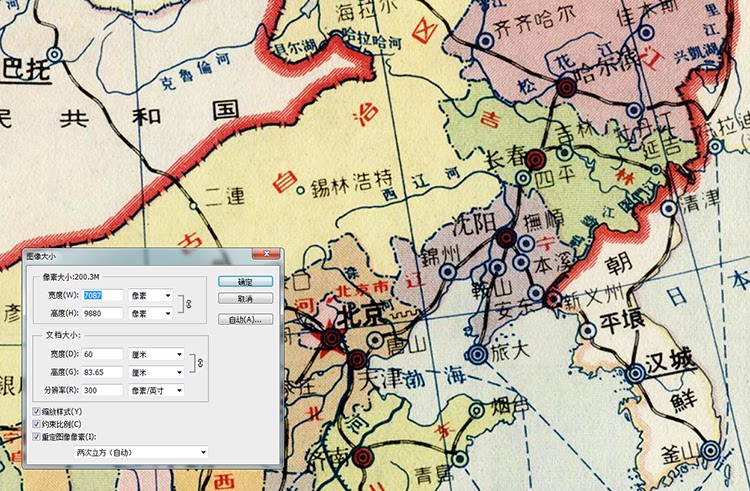Disable the 重定图像像素(I) checkbox
Viewport: 750px width, 491px height.
36,436
